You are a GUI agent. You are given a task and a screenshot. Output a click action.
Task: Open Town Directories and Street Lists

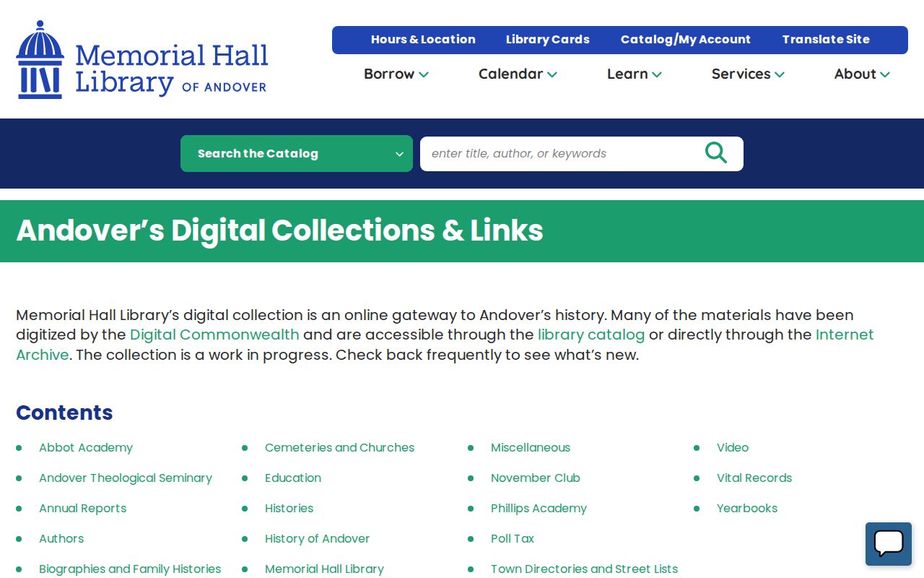[584, 569]
